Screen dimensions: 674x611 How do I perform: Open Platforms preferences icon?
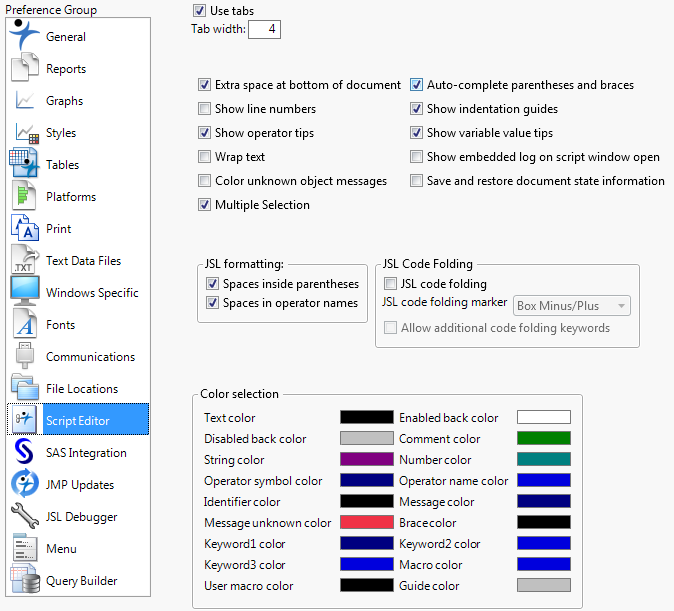pos(24,197)
